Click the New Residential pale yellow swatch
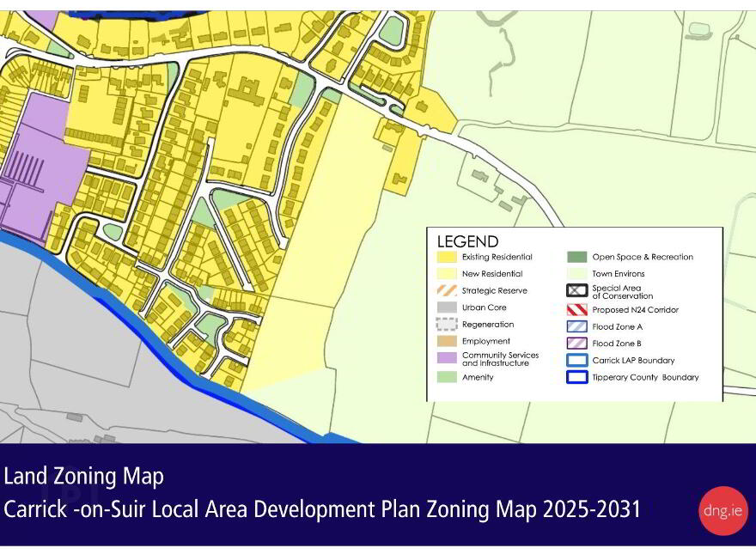 coord(447,273)
